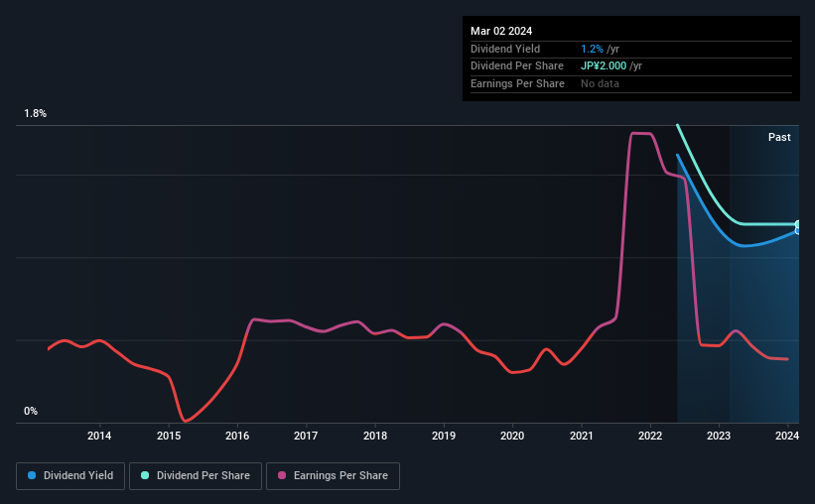The height and width of the screenshot is (504, 815).
Task: Toggle the Dividend Yield legend series
Action: [70, 476]
